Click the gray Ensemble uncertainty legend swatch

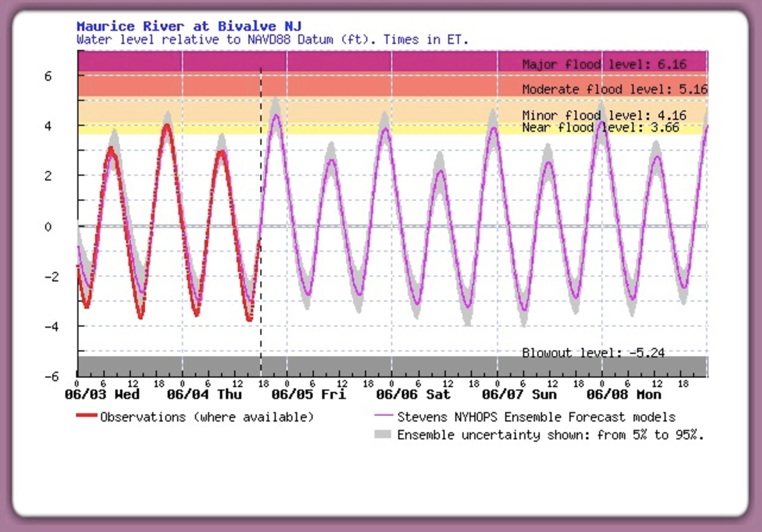[383, 435]
